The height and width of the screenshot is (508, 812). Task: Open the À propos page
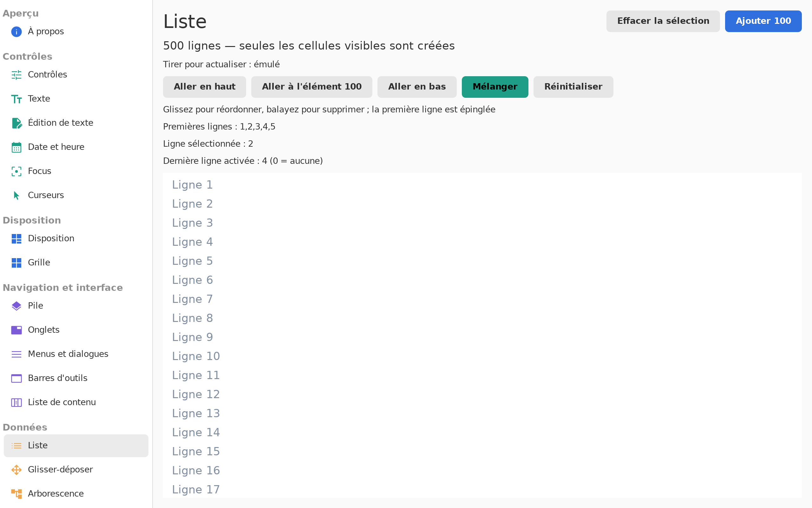[x=76, y=31]
